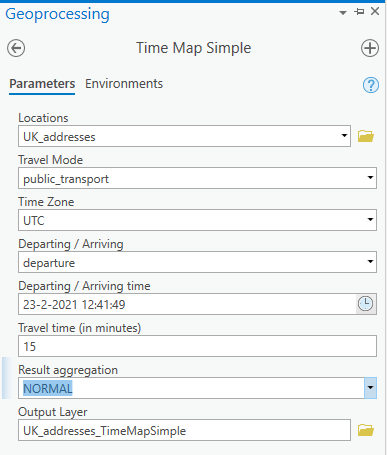
Task: Expand the Travel Mode dropdown
Action: pos(370,178)
